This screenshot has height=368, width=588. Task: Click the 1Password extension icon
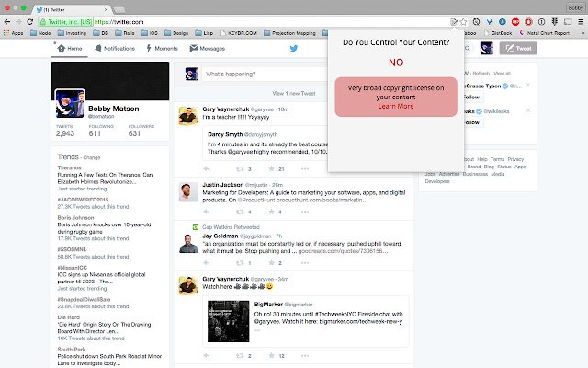tap(541, 22)
